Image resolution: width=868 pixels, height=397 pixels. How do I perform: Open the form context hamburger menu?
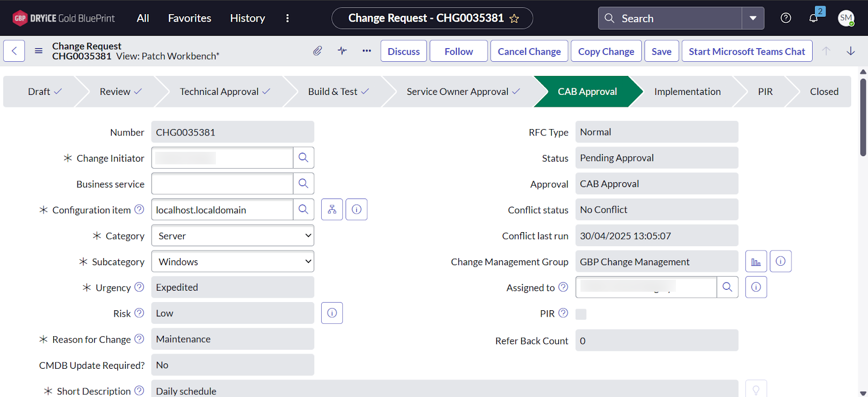[39, 51]
